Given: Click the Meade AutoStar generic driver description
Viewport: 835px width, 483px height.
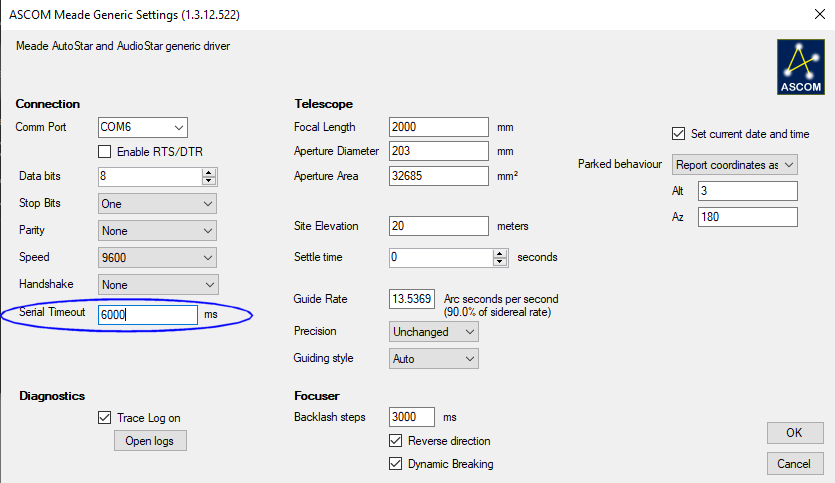Looking at the screenshot, I should 123,46.
